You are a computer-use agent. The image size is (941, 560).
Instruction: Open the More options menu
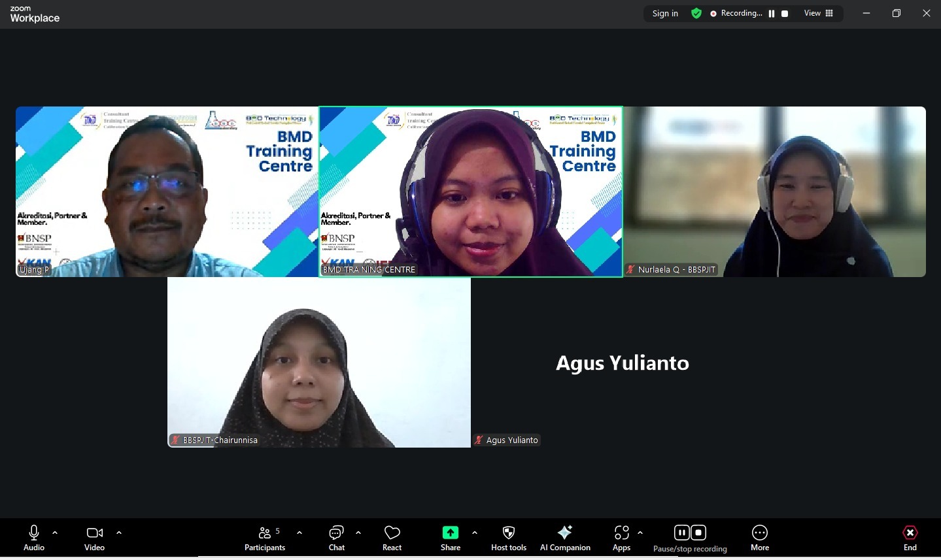pyautogui.click(x=759, y=538)
